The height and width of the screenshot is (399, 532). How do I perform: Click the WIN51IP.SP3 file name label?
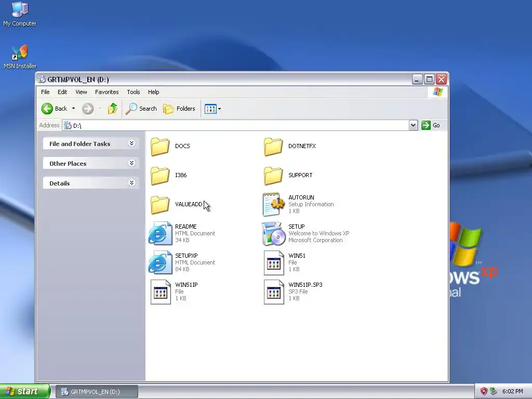(305, 285)
